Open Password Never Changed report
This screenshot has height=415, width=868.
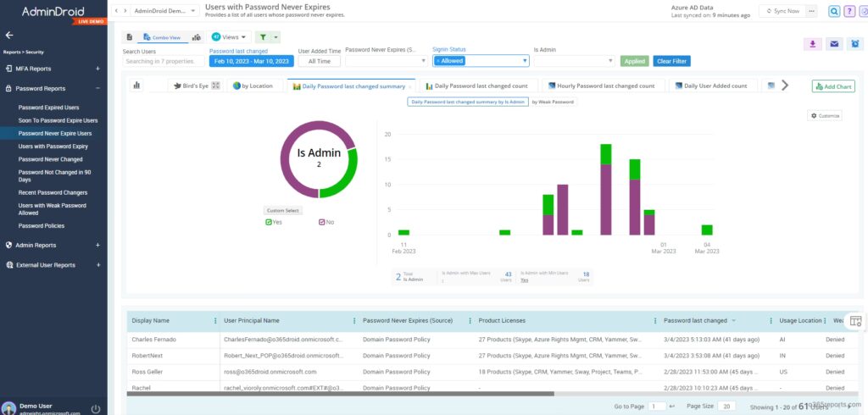(x=50, y=159)
